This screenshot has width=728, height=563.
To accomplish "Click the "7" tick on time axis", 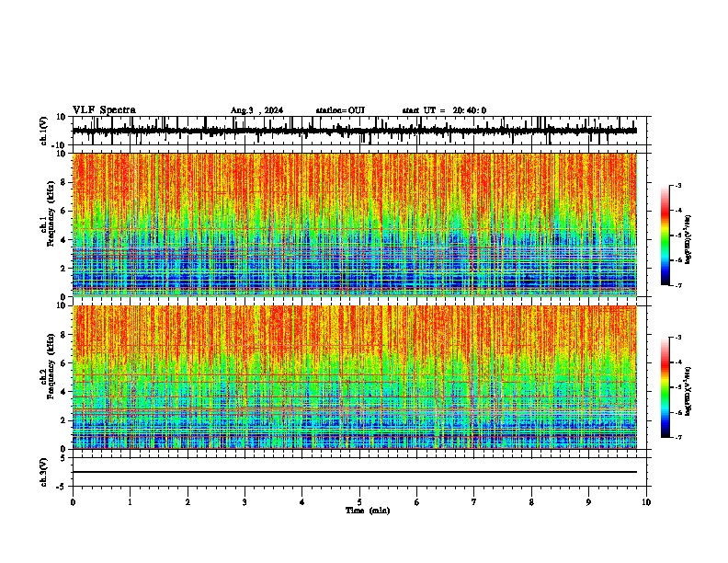I will (474, 502).
